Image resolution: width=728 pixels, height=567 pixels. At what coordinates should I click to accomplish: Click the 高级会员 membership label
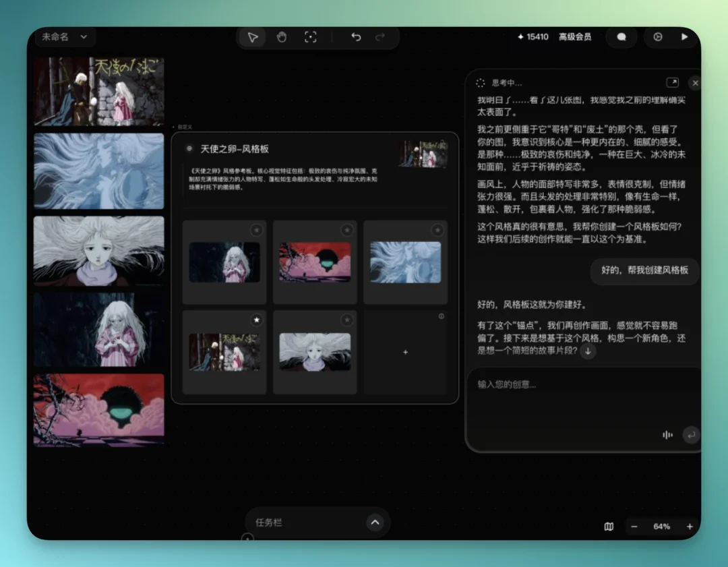click(574, 37)
